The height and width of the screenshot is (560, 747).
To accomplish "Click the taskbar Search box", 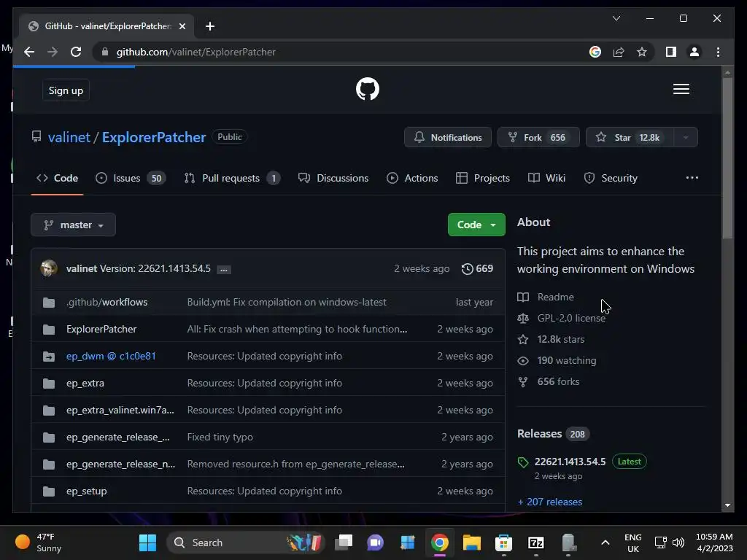I will (245, 542).
